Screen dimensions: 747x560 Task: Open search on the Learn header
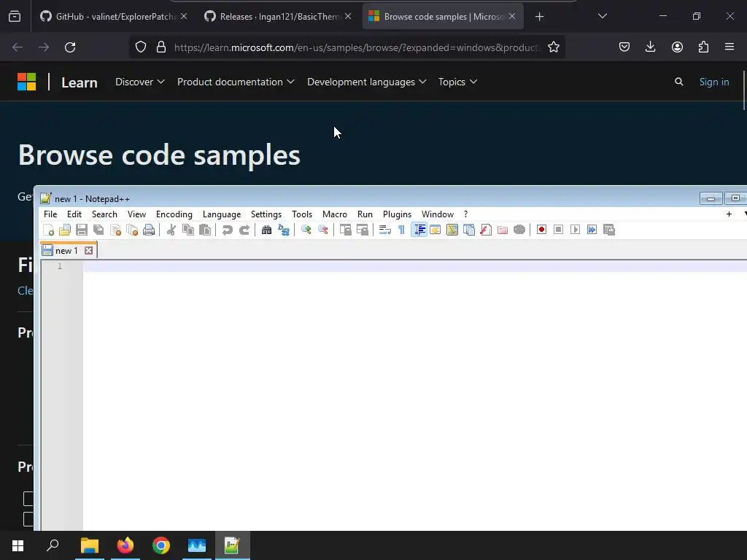point(679,82)
